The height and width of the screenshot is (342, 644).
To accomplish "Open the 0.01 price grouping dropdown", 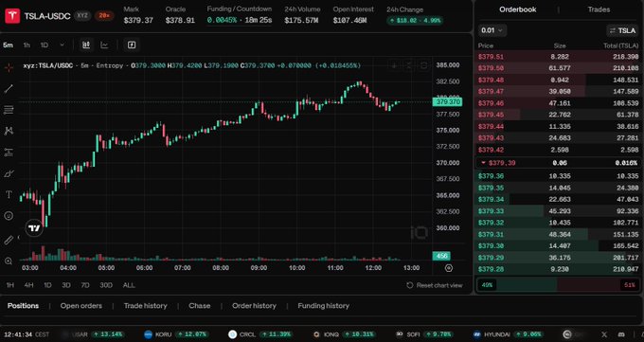I will tap(492, 30).
